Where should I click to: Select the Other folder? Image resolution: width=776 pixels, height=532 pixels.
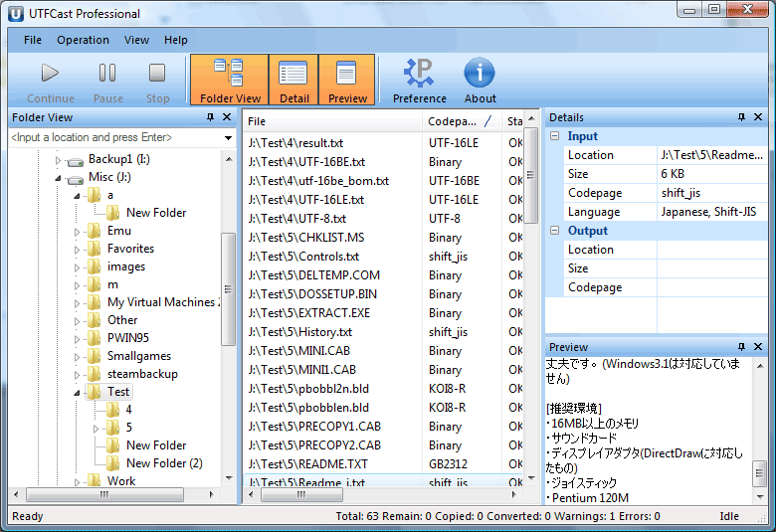point(122,320)
